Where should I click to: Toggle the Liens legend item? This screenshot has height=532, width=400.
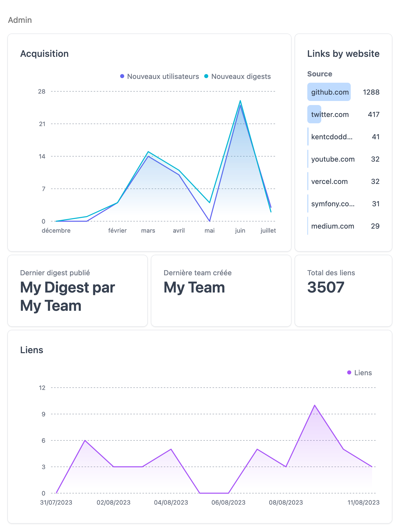tap(359, 373)
